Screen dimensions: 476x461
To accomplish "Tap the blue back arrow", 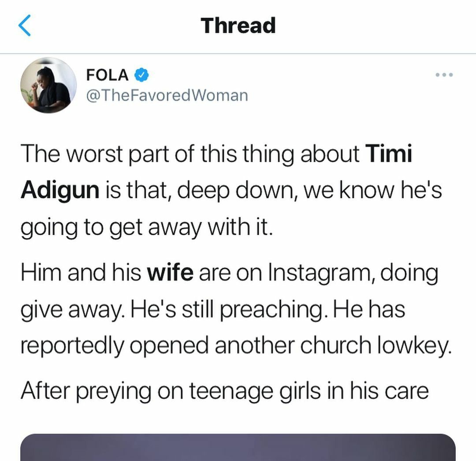I will tap(25, 26).
